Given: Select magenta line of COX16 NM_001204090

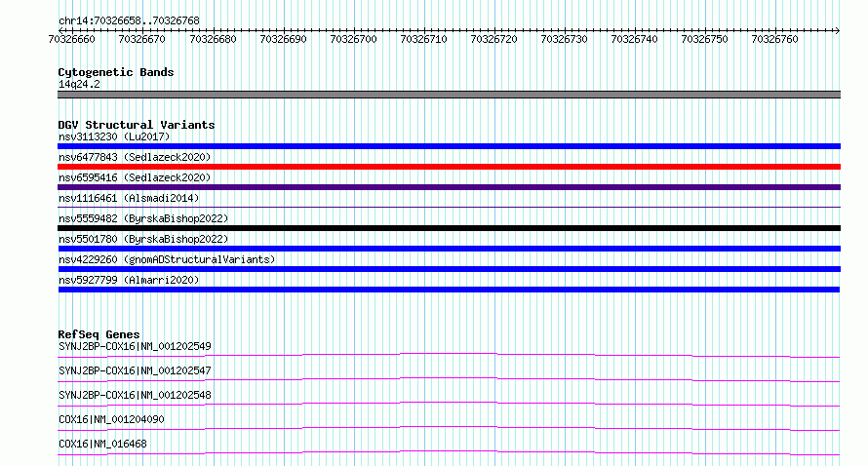Looking at the screenshot, I should 449,428.
